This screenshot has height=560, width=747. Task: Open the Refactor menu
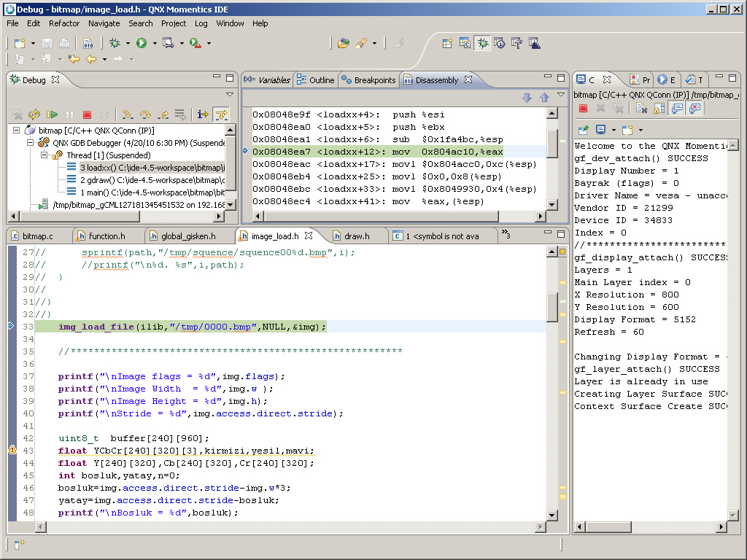point(64,23)
